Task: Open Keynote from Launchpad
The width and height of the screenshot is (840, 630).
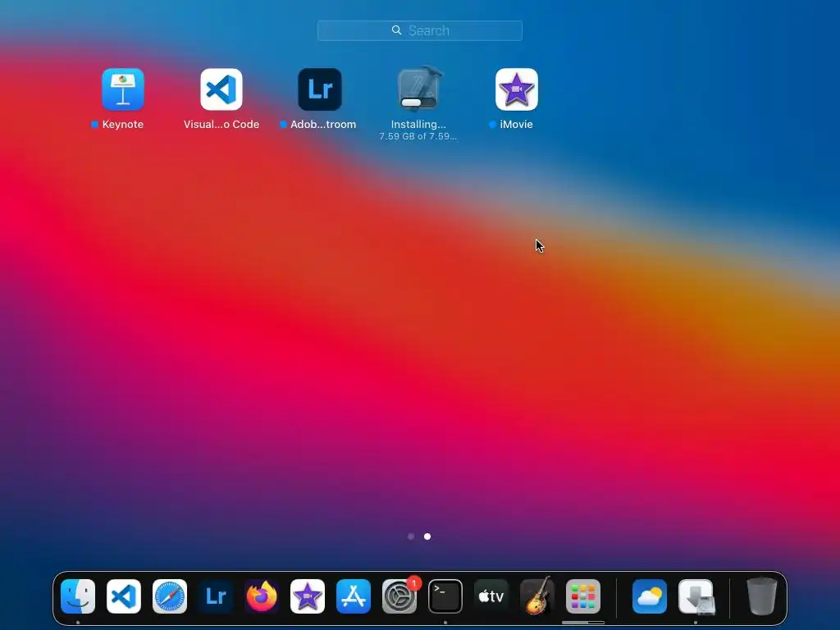Action: (123, 89)
